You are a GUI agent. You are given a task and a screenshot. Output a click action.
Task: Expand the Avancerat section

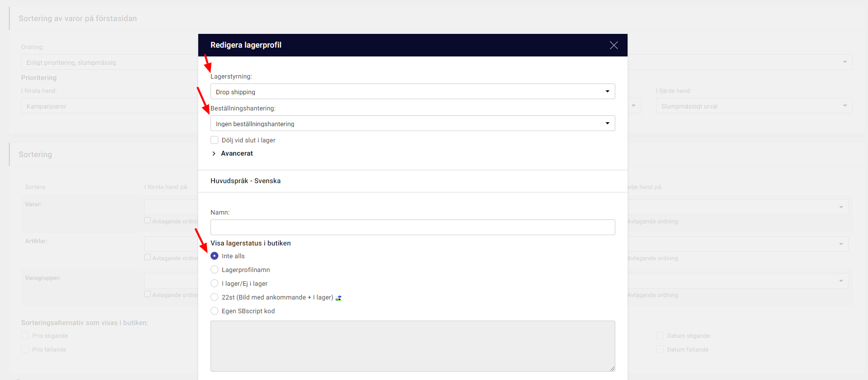click(x=233, y=153)
